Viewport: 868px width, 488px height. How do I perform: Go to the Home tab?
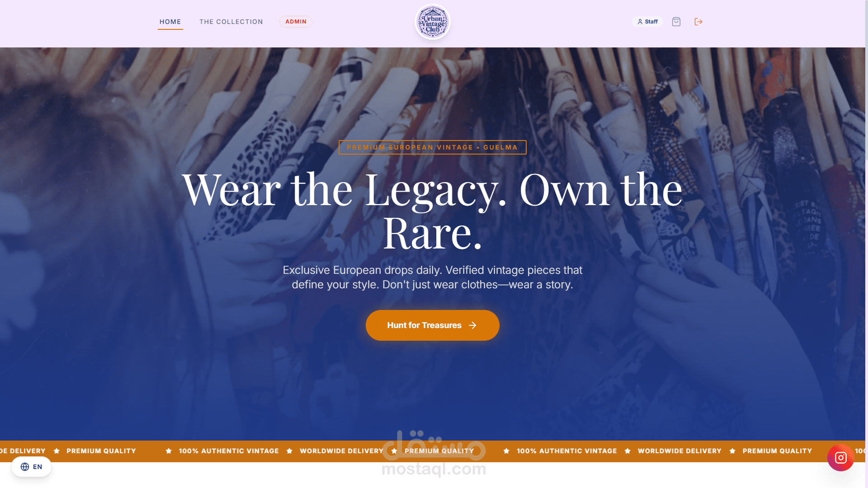pyautogui.click(x=170, y=22)
